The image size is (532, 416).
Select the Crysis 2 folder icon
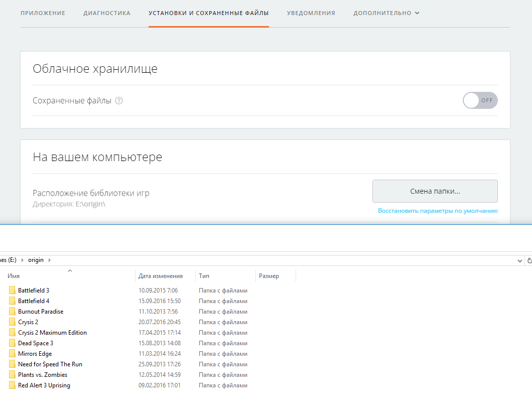tap(12, 322)
